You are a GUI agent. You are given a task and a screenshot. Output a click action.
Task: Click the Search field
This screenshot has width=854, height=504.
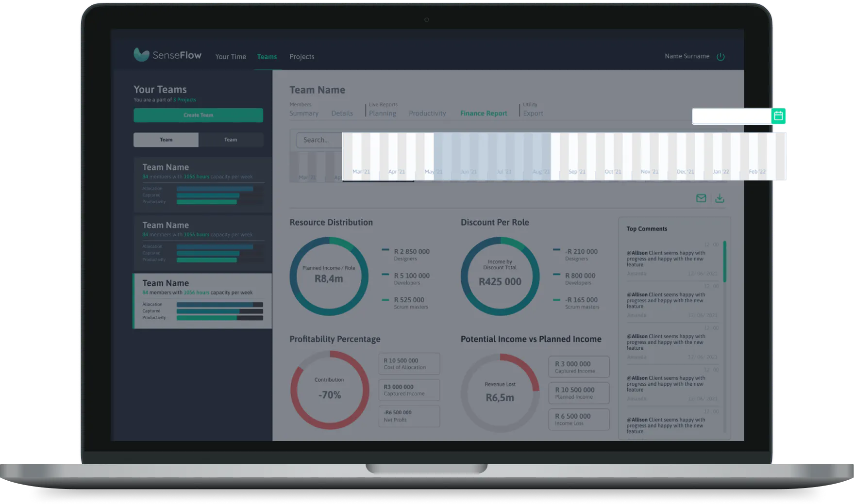pos(319,140)
